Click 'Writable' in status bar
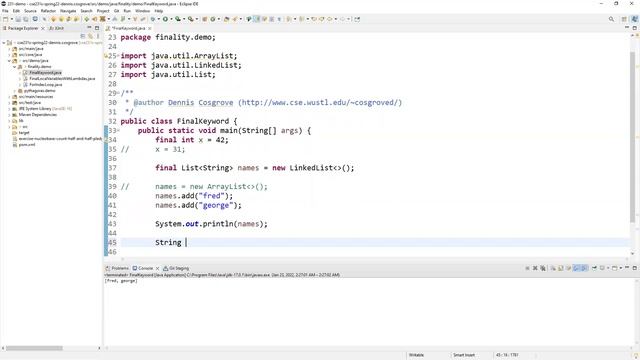 coord(416,355)
